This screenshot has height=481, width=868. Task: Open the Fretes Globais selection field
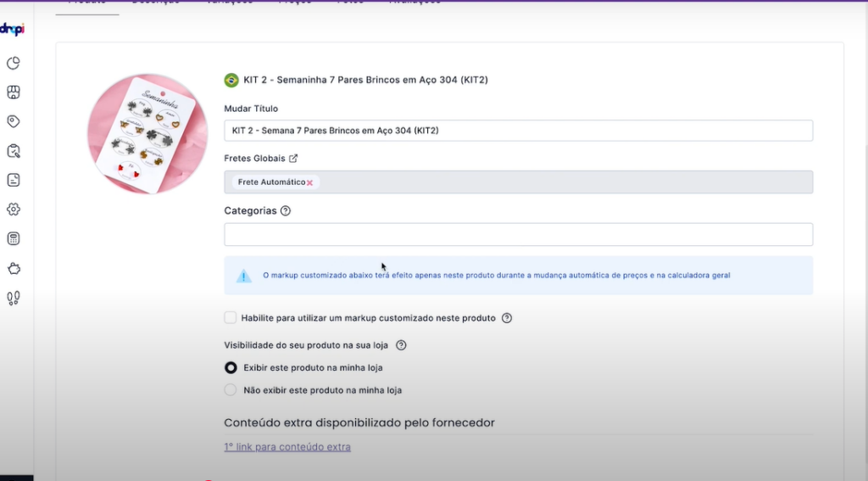click(519, 182)
